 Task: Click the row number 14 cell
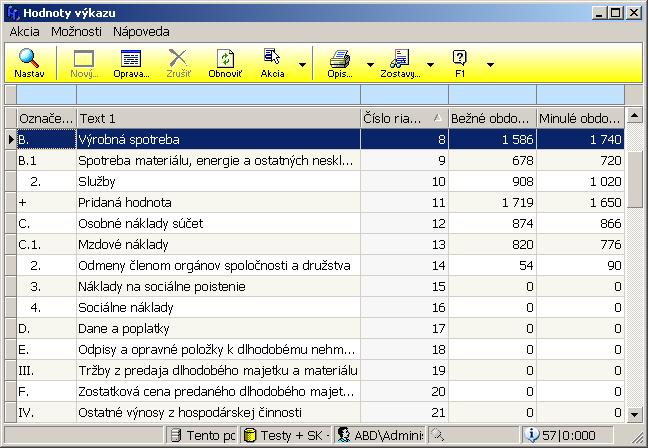pos(404,265)
